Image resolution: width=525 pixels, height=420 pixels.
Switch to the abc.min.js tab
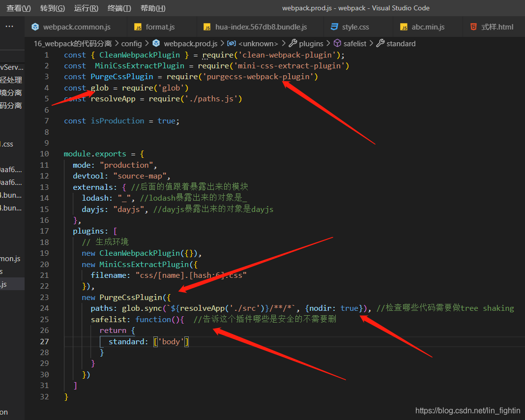428,27
